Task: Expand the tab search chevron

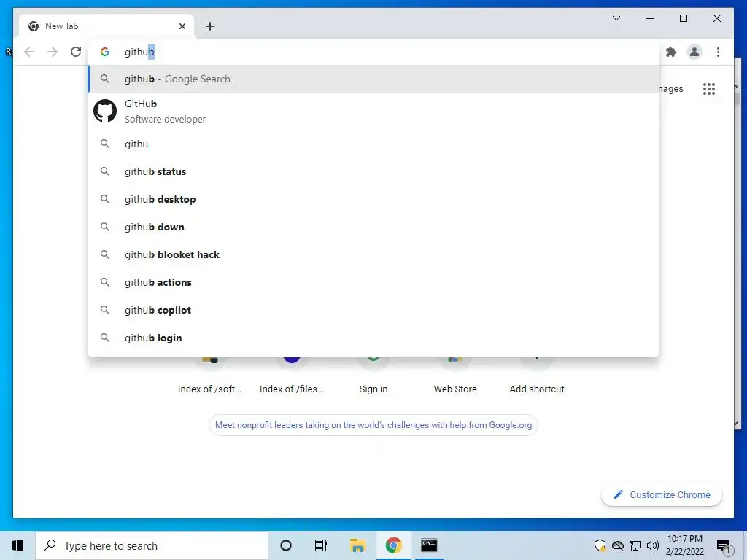Action: [x=616, y=18]
